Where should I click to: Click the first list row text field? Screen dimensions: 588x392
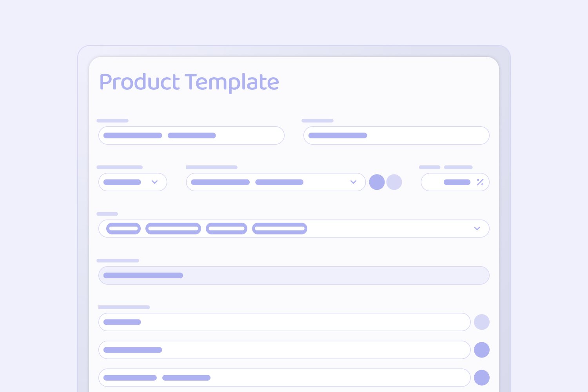284,322
